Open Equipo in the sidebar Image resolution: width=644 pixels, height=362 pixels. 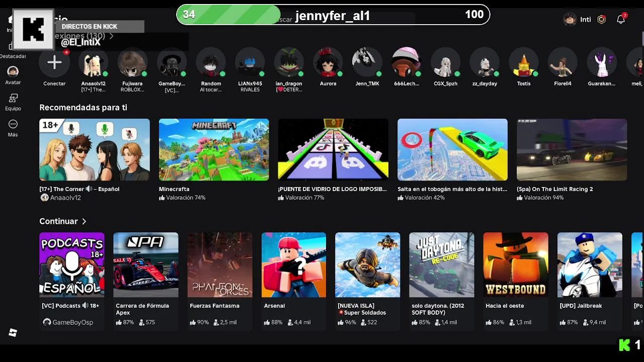point(13,102)
